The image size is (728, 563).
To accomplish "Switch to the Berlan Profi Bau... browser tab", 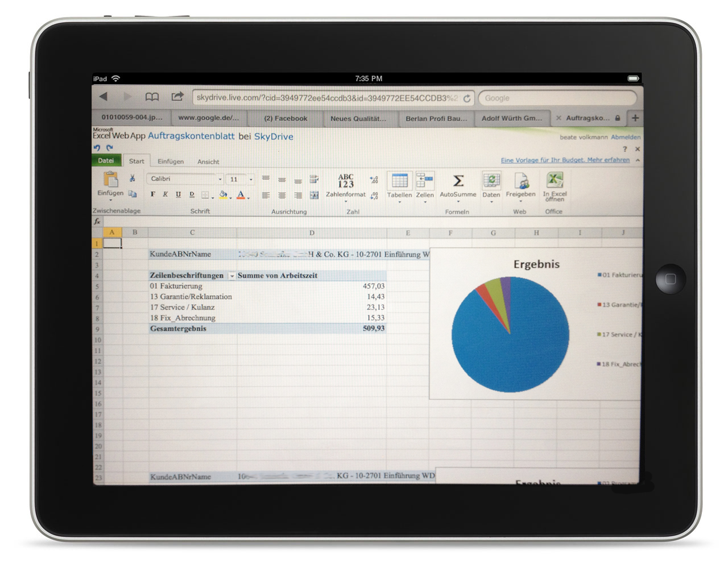I will [436, 118].
